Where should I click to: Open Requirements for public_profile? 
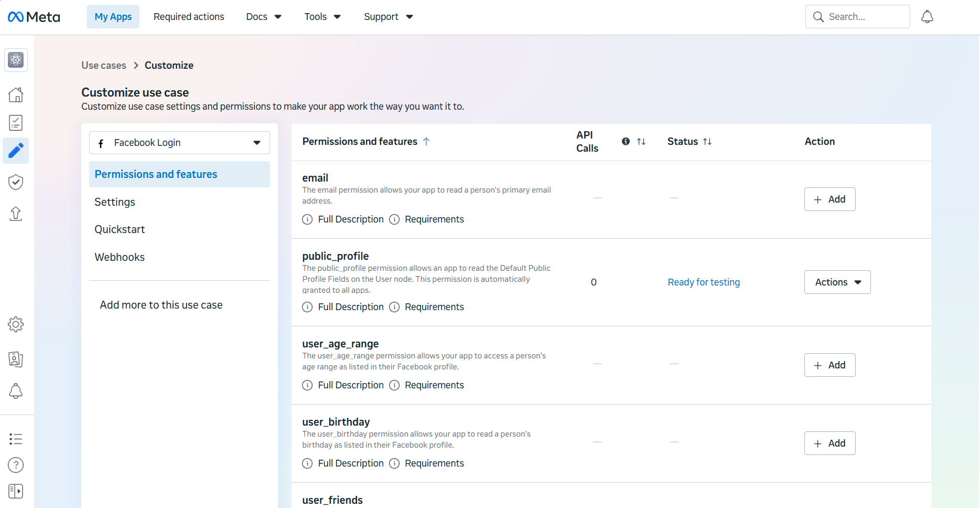434,307
